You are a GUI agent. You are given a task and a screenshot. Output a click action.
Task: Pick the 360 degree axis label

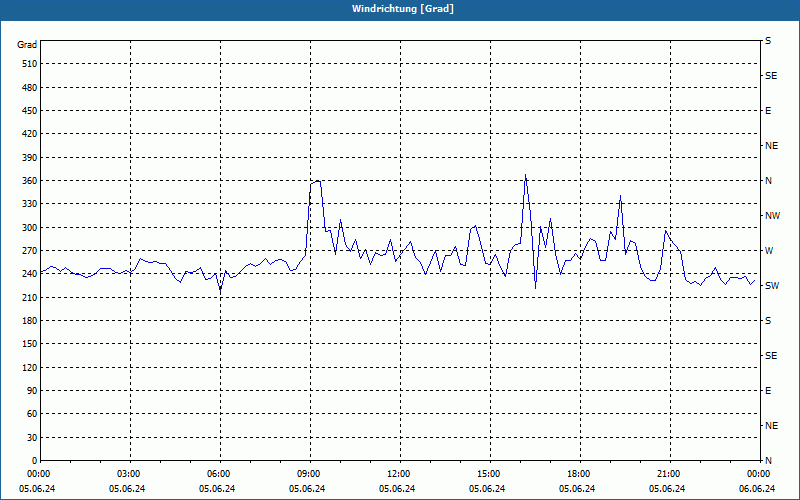pos(30,181)
